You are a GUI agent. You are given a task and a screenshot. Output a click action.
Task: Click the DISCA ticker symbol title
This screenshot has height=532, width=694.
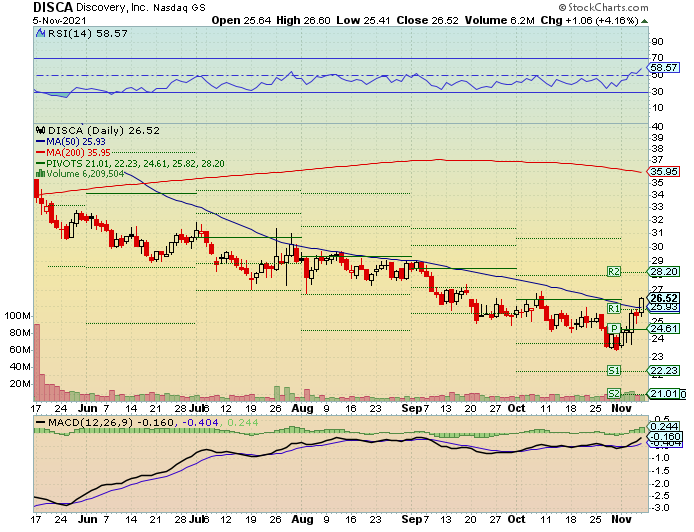tap(53, 7)
